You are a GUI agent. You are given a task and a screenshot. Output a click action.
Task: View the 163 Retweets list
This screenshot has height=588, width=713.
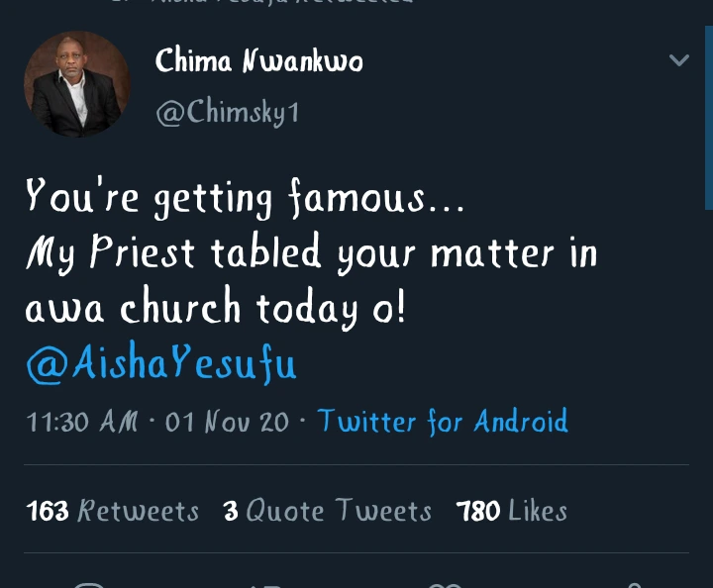(x=113, y=511)
